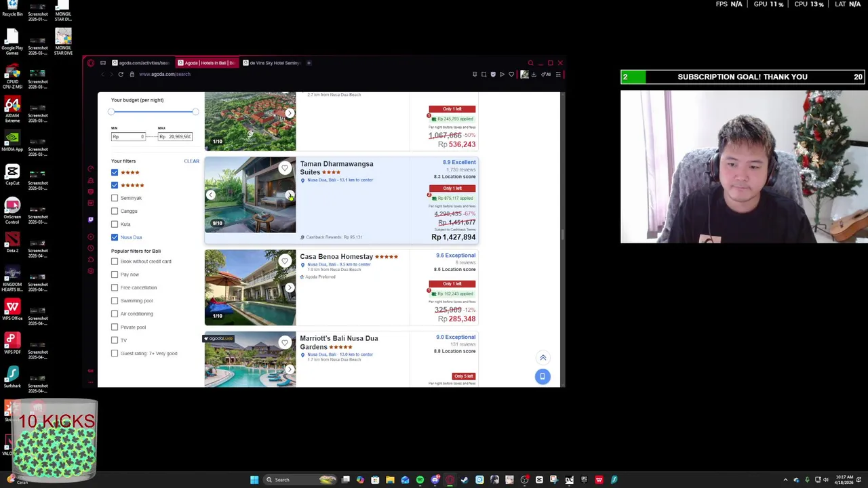
Task: Favorite the Casa Benoa Homestay listing
Action: tap(285, 261)
